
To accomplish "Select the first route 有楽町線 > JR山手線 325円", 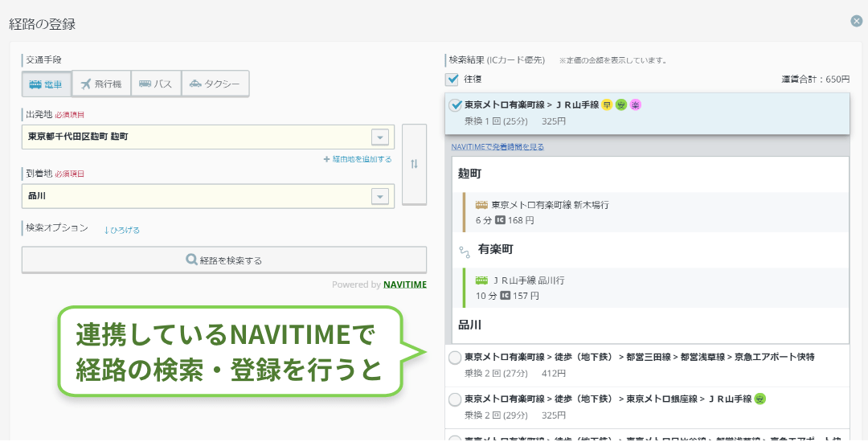I will (x=647, y=113).
